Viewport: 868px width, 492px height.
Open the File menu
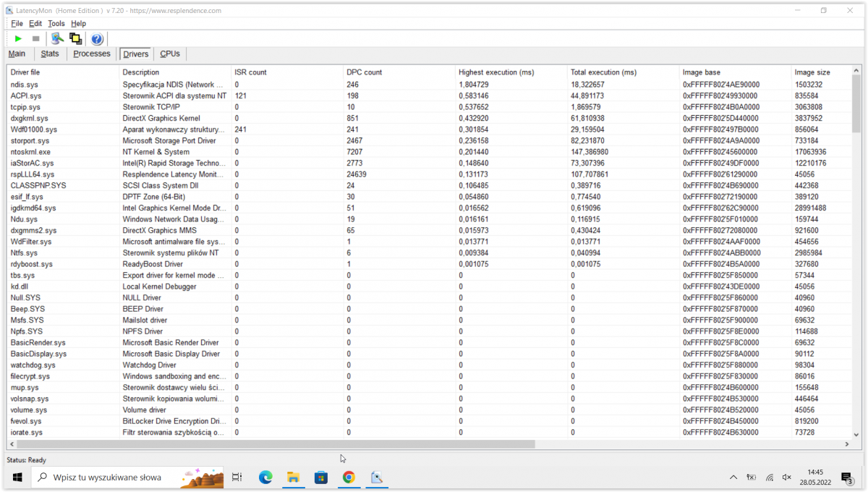click(x=17, y=24)
